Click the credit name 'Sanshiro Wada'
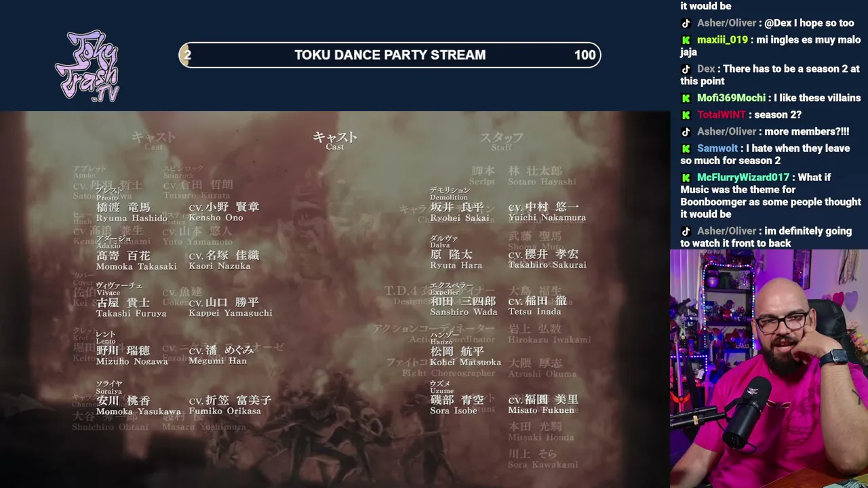 (x=464, y=312)
